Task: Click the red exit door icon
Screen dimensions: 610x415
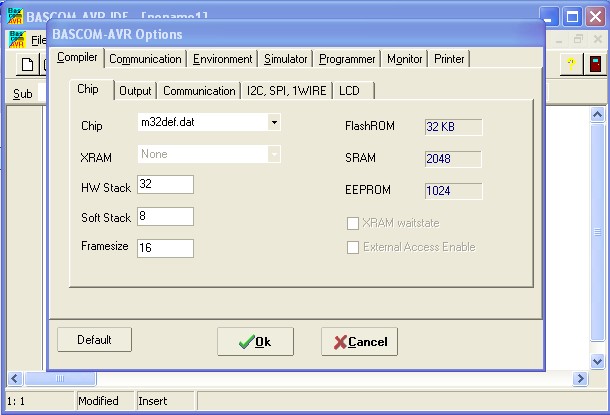Action: 595,64
